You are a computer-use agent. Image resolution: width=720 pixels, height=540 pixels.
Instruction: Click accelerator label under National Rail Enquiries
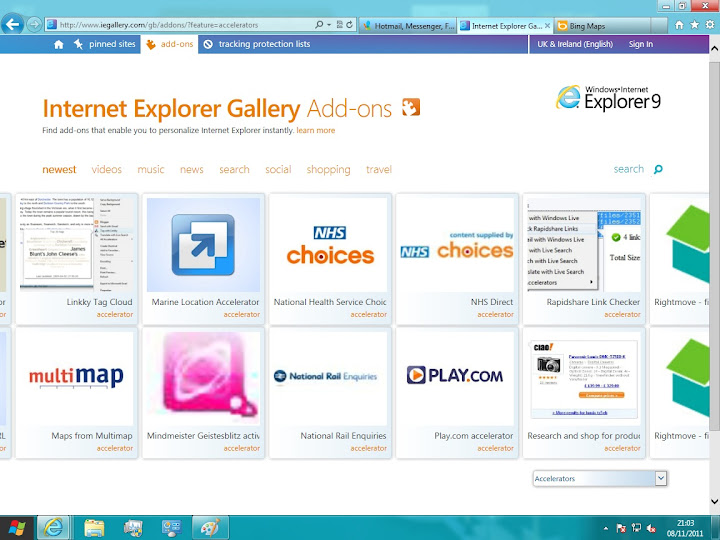[369, 448]
